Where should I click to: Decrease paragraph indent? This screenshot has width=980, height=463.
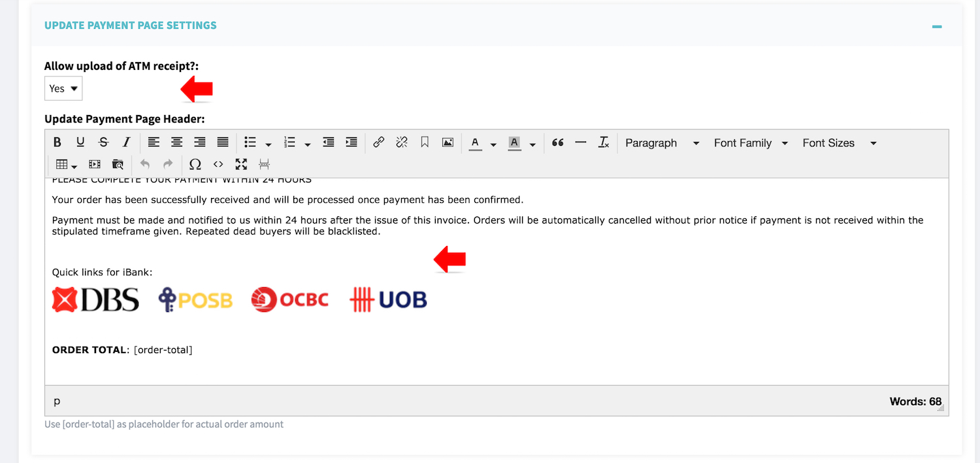click(x=329, y=143)
